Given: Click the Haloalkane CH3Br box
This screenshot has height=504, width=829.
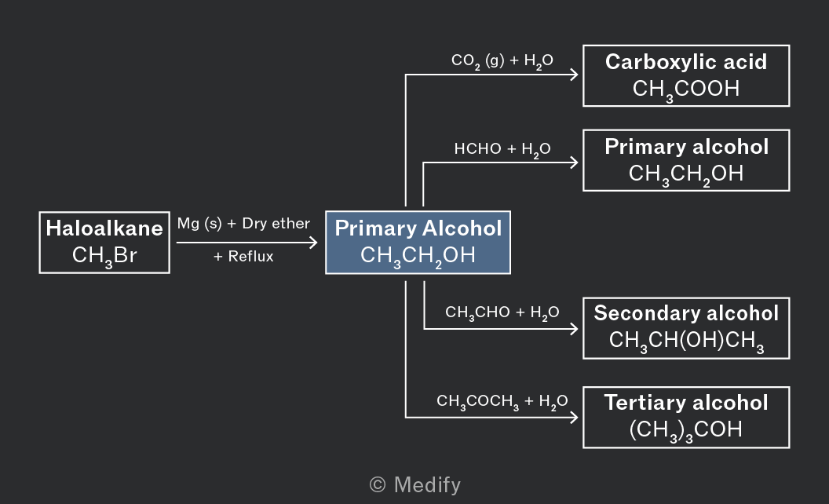Looking at the screenshot, I should pos(104,243).
